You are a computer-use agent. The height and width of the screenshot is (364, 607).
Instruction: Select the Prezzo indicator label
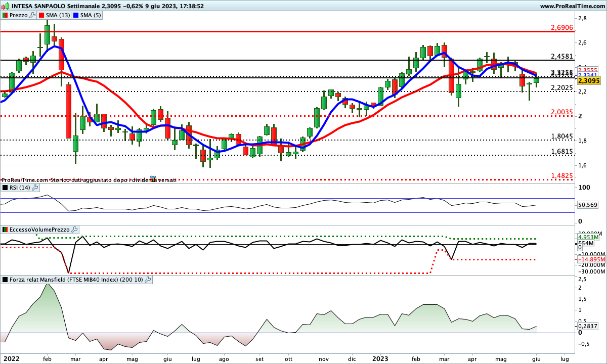(x=19, y=15)
